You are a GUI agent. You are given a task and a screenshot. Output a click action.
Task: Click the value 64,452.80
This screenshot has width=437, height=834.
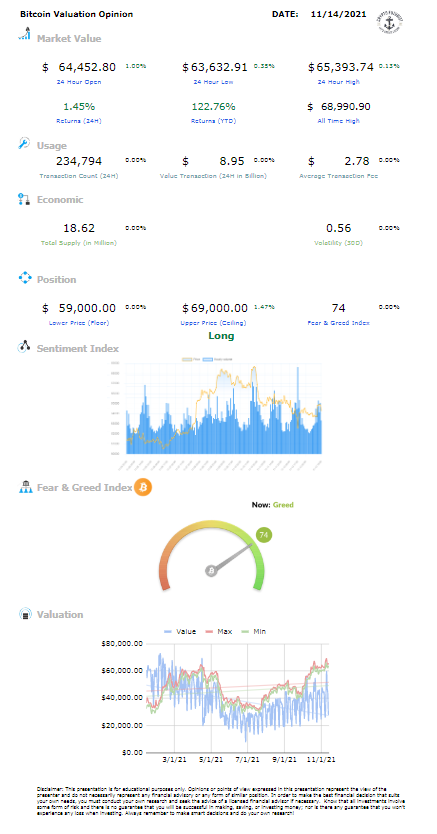coord(87,67)
